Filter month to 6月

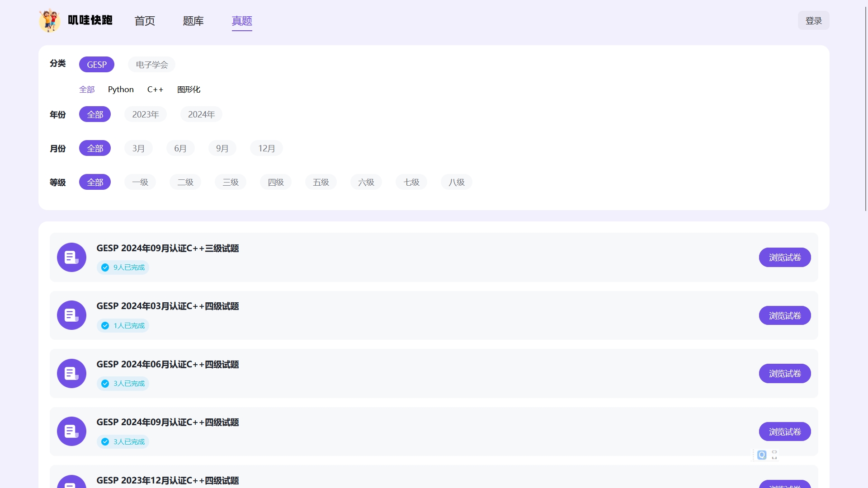[x=180, y=148]
